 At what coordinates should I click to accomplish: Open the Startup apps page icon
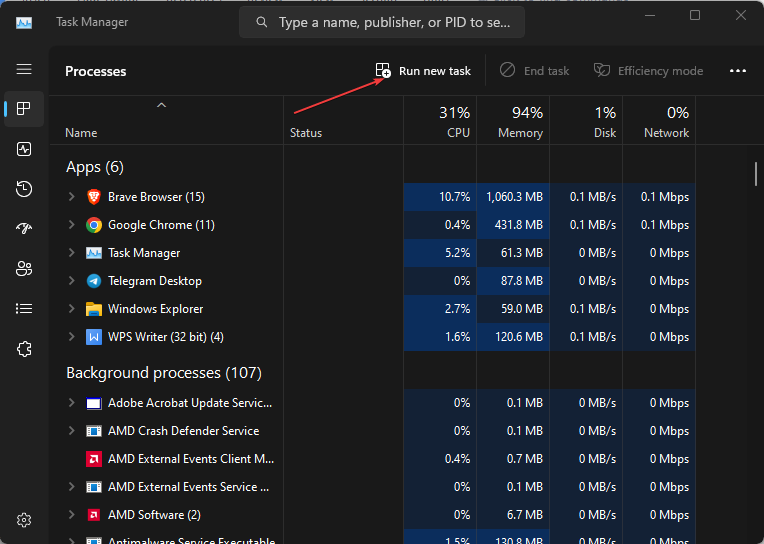(24, 229)
